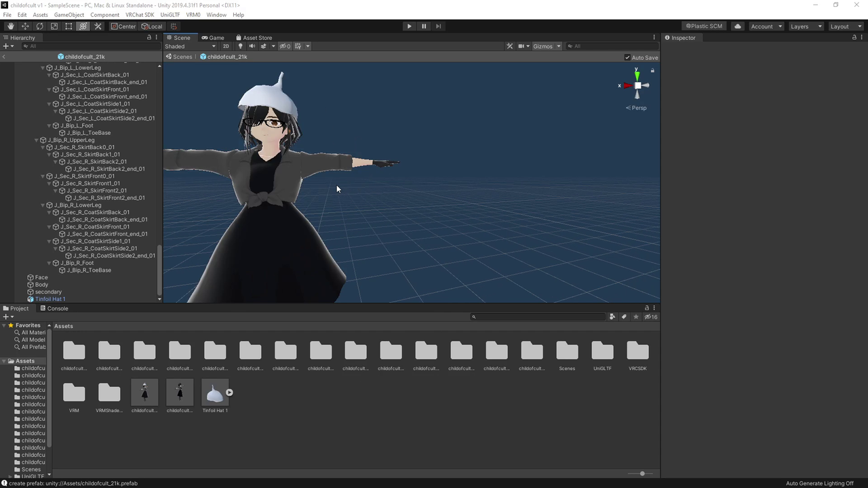
Task: Open the Shaded draw mode dropdown
Action: coord(190,46)
